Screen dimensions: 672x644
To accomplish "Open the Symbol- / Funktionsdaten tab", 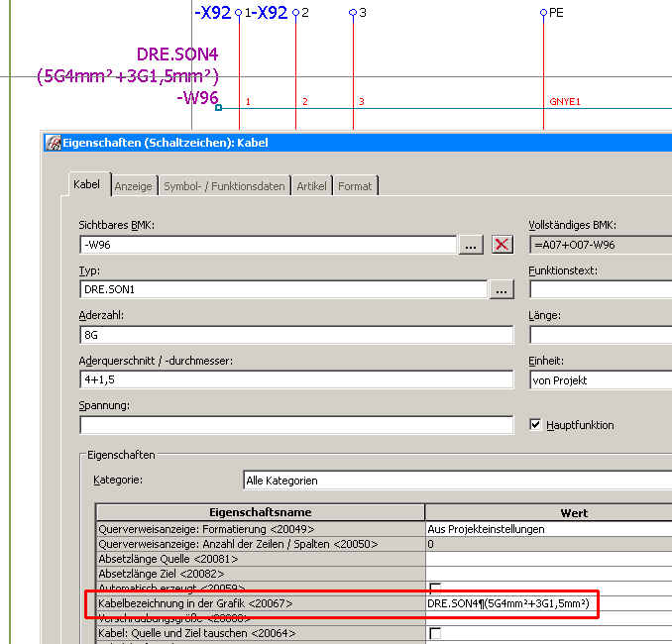I will 224,186.
